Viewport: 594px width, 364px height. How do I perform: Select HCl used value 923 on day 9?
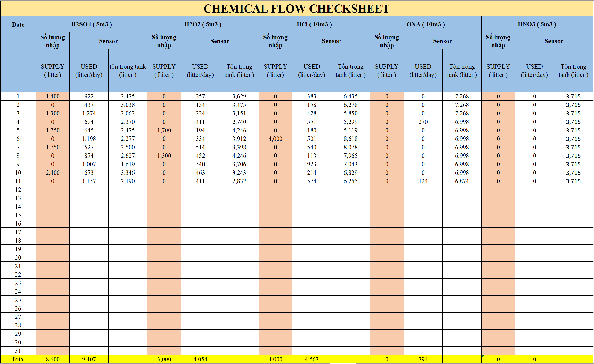(x=312, y=164)
